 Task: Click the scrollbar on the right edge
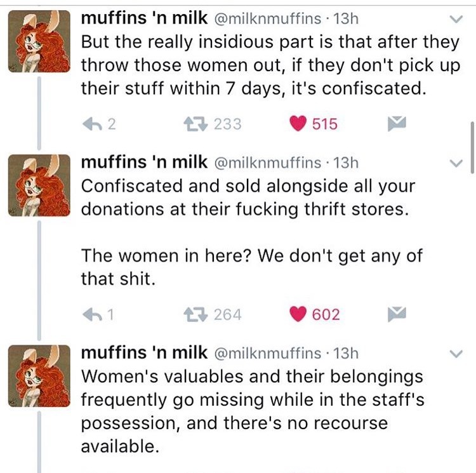click(472, 147)
